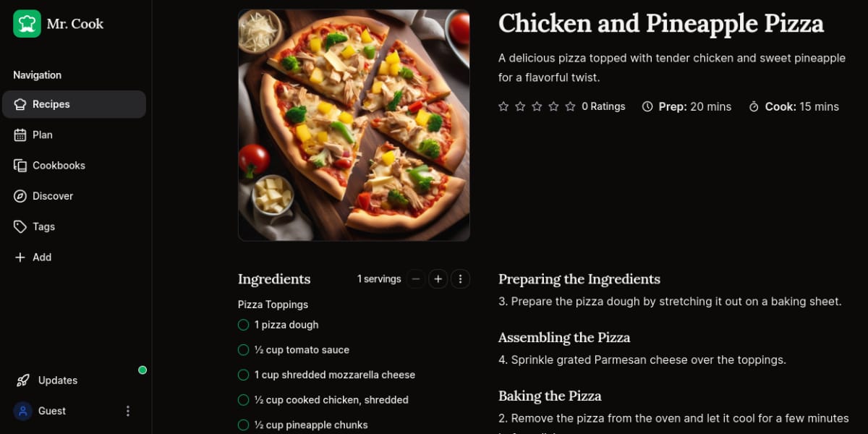Image resolution: width=868 pixels, height=434 pixels.
Task: Select the Plan calendar icon
Action: [20, 135]
